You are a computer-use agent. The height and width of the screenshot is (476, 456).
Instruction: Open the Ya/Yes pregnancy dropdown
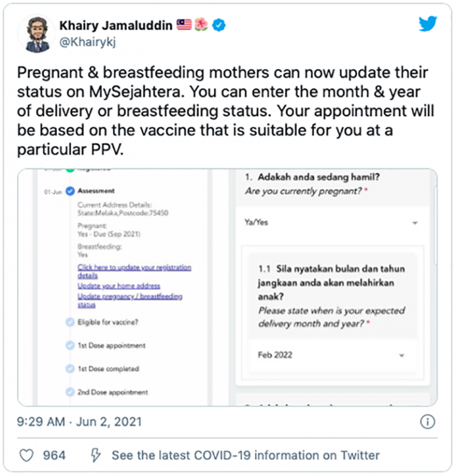pos(331,223)
